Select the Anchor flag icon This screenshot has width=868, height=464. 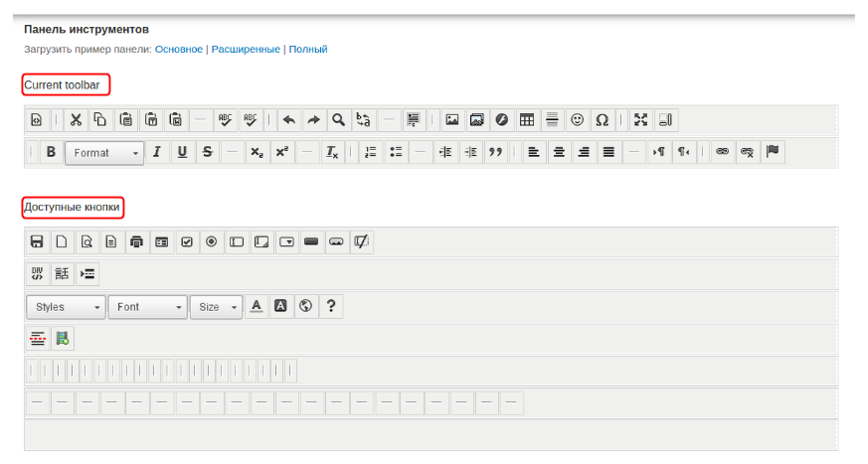tap(773, 152)
